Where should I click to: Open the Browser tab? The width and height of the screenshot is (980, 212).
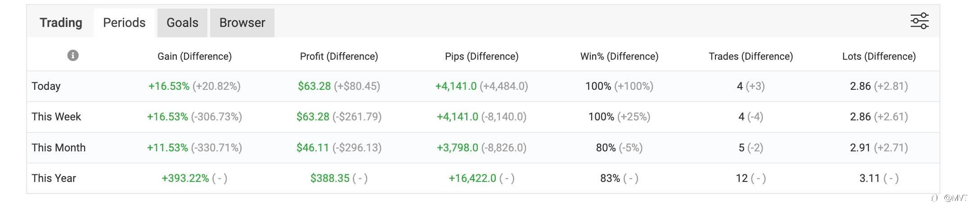click(242, 23)
